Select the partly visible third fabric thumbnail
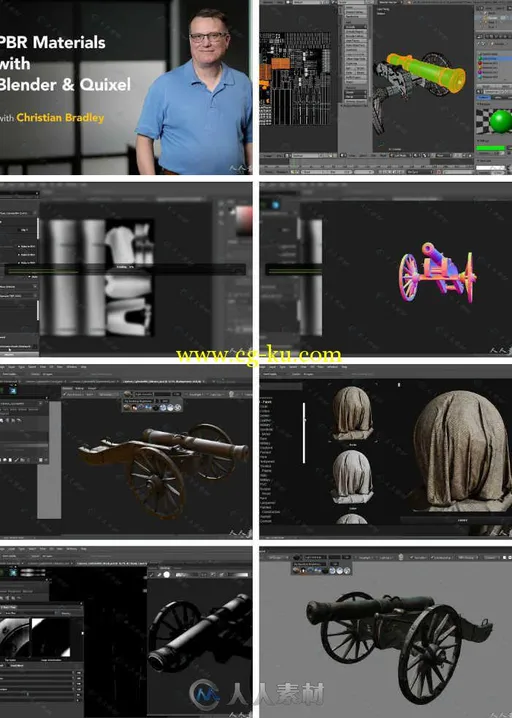 pos(352,519)
